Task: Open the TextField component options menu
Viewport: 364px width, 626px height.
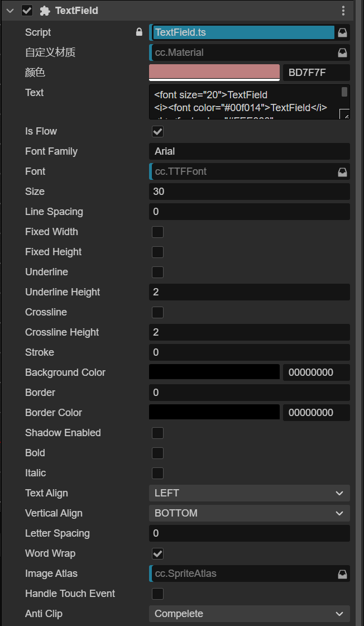Action: [343, 11]
